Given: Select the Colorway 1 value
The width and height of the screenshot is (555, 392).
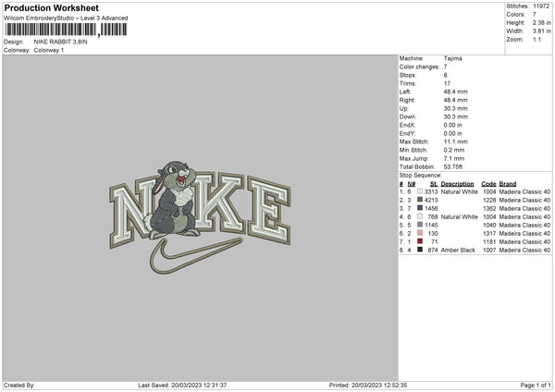Looking at the screenshot, I should (49, 50).
